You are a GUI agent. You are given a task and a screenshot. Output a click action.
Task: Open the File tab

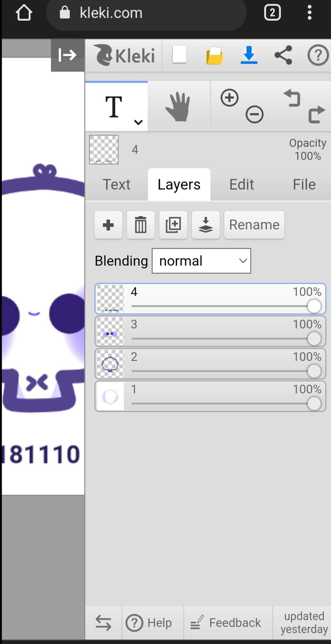coord(304,184)
